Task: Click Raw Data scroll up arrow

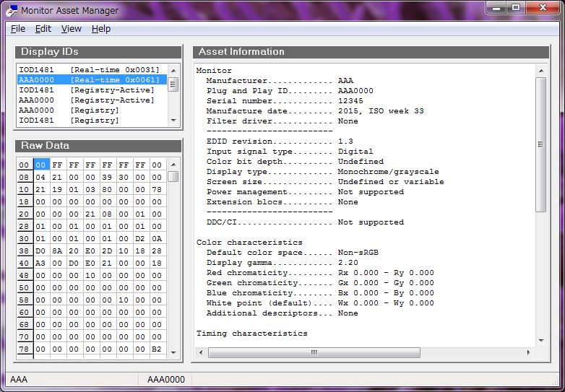Action: pos(173,165)
